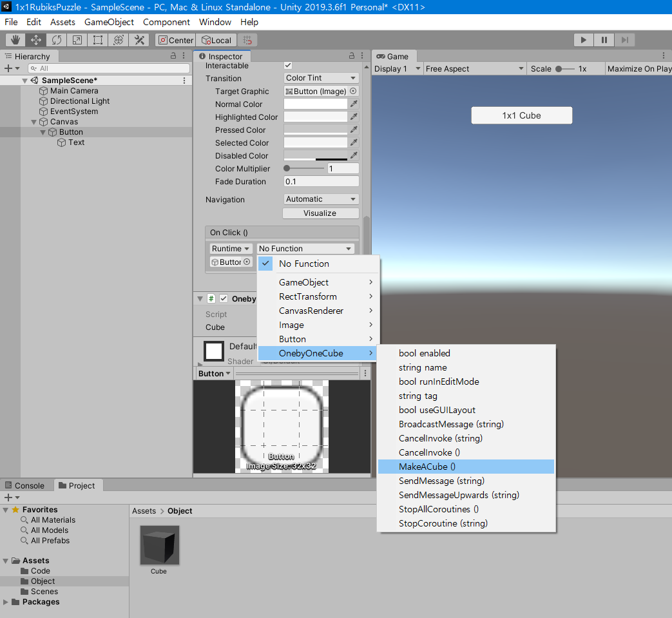Select the Move tool
Image resolution: width=672 pixels, height=618 pixels.
[x=35, y=40]
